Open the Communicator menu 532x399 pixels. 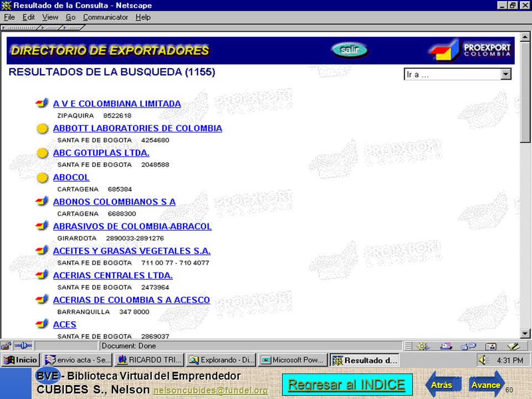click(x=105, y=17)
